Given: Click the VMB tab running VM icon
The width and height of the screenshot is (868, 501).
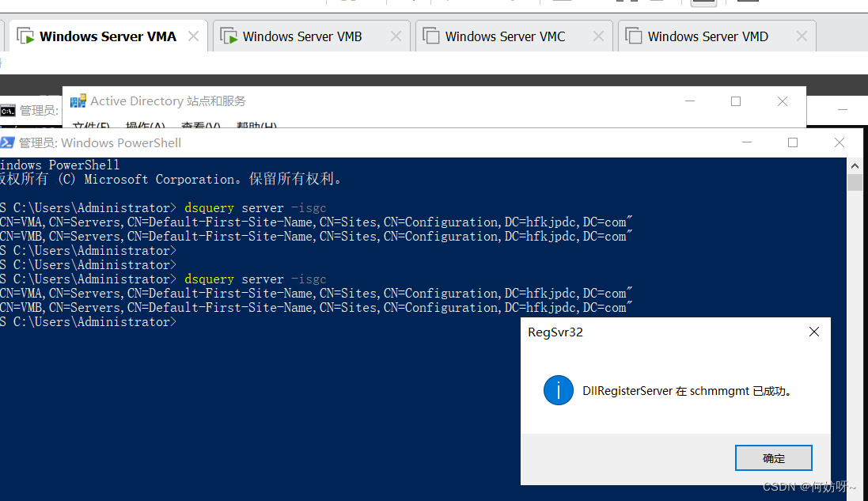Looking at the screenshot, I should point(229,36).
